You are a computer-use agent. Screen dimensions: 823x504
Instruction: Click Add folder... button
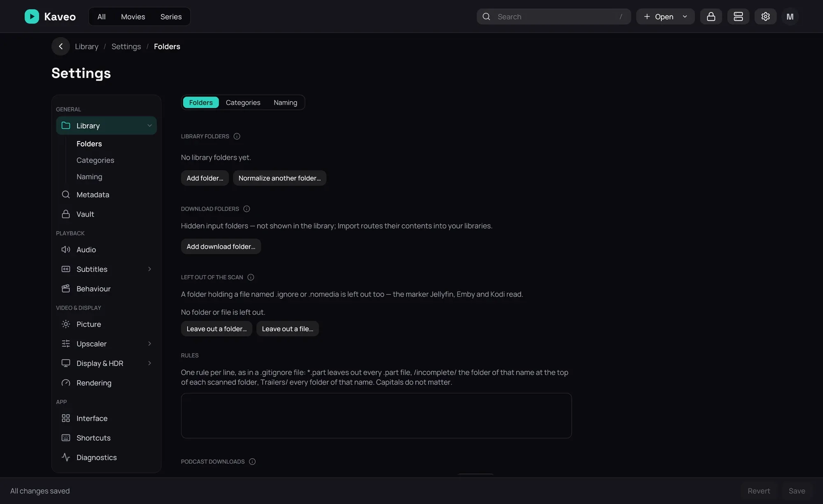(205, 178)
